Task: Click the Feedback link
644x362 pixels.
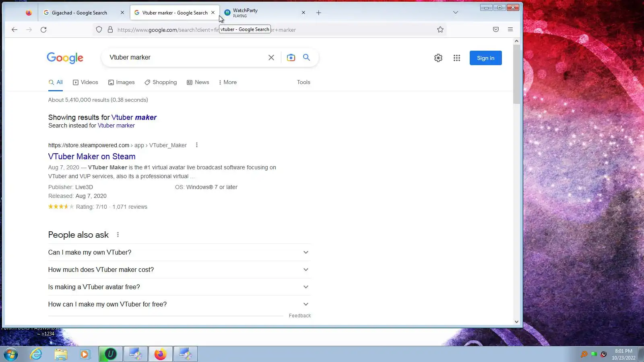Action: click(300, 316)
